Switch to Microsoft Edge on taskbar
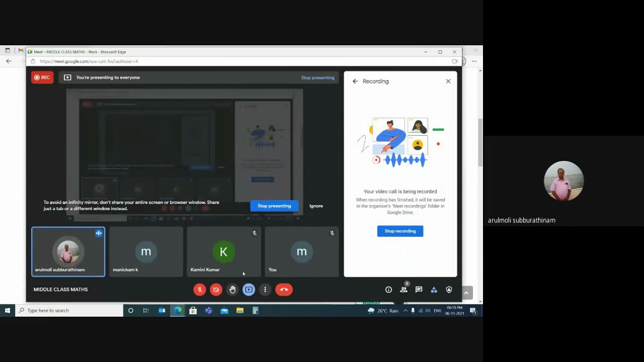Viewport: 644px width, 362px height. 178,311
